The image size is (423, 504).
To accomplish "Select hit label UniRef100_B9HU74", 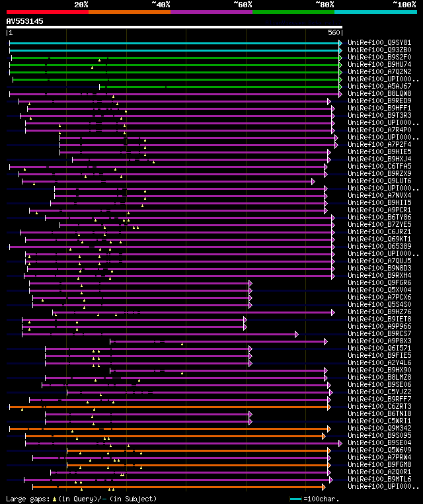I will click(379, 64).
